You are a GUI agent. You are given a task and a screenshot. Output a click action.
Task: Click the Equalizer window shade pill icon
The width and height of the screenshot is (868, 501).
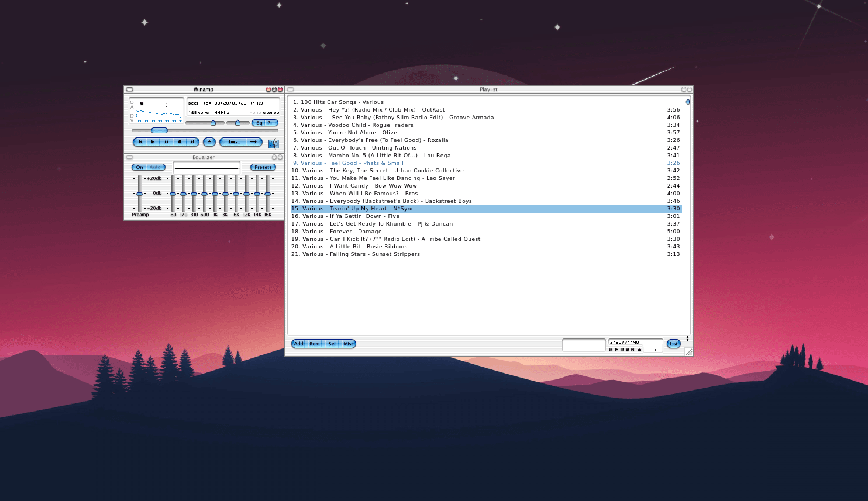[130, 157]
